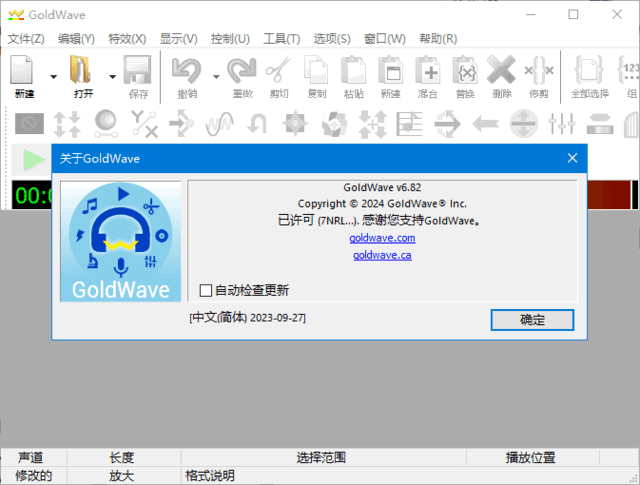Open the 选项(S) menu

(x=332, y=39)
